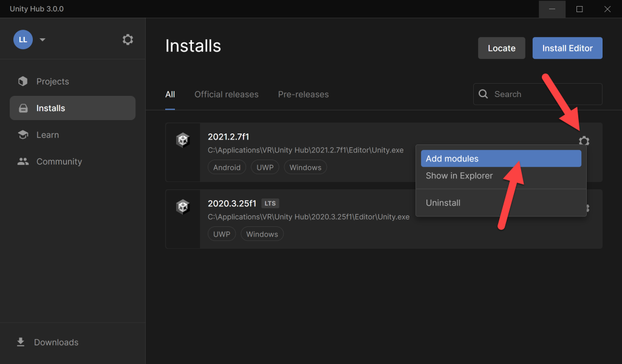Click Install Editor button
This screenshot has width=622, height=364.
click(x=567, y=48)
